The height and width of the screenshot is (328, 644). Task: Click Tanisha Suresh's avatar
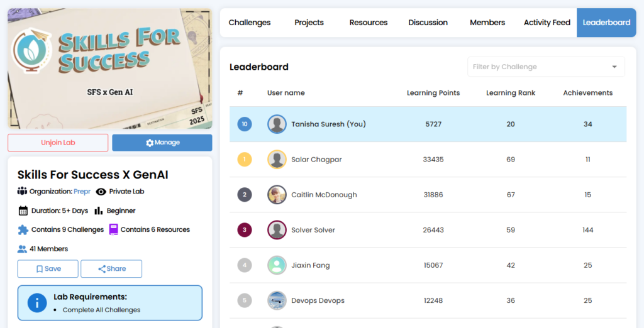tap(277, 124)
